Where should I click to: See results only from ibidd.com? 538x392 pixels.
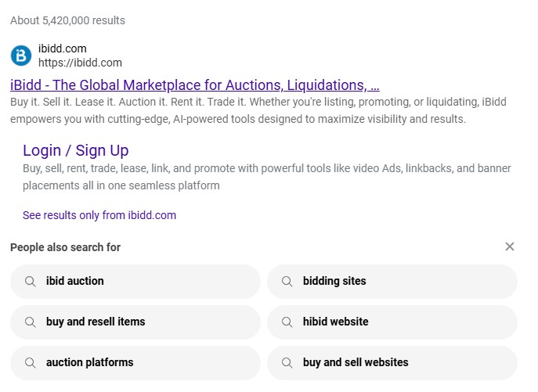click(99, 215)
